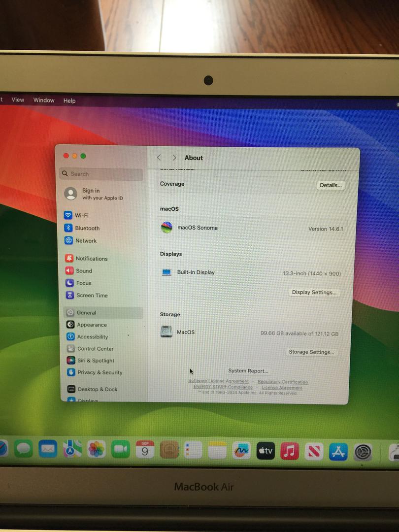This screenshot has height=532, width=399.
Task: Open the View menu
Action: click(18, 100)
